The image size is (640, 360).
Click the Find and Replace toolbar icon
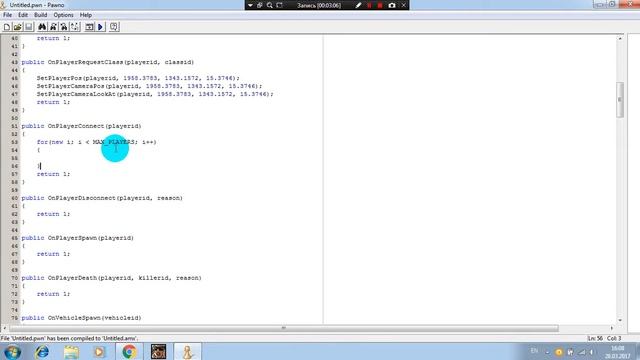[64, 27]
